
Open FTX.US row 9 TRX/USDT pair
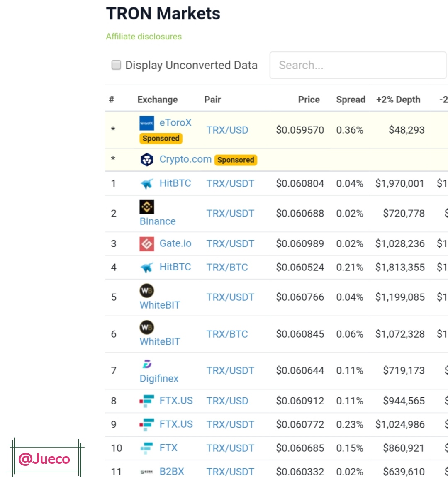pos(230,425)
